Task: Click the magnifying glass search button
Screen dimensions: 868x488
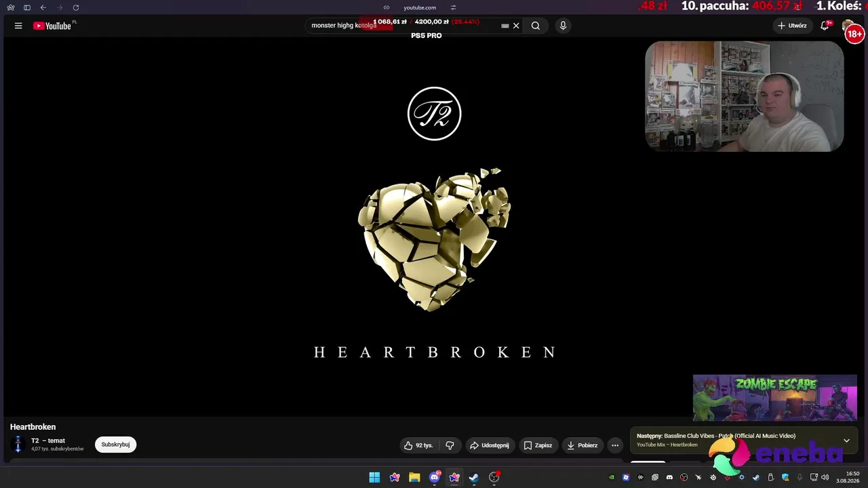Action: (536, 26)
